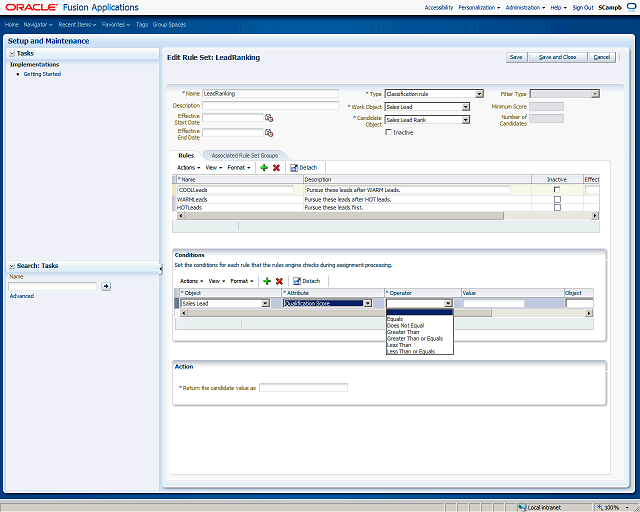Open Conditions View menu
Screen dimensions: 640x512
click(217, 281)
